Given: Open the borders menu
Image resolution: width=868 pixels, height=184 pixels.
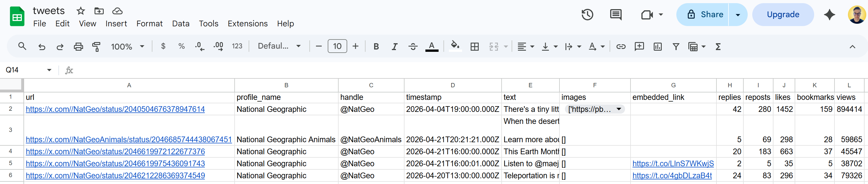Looking at the screenshot, I should click(x=474, y=46).
